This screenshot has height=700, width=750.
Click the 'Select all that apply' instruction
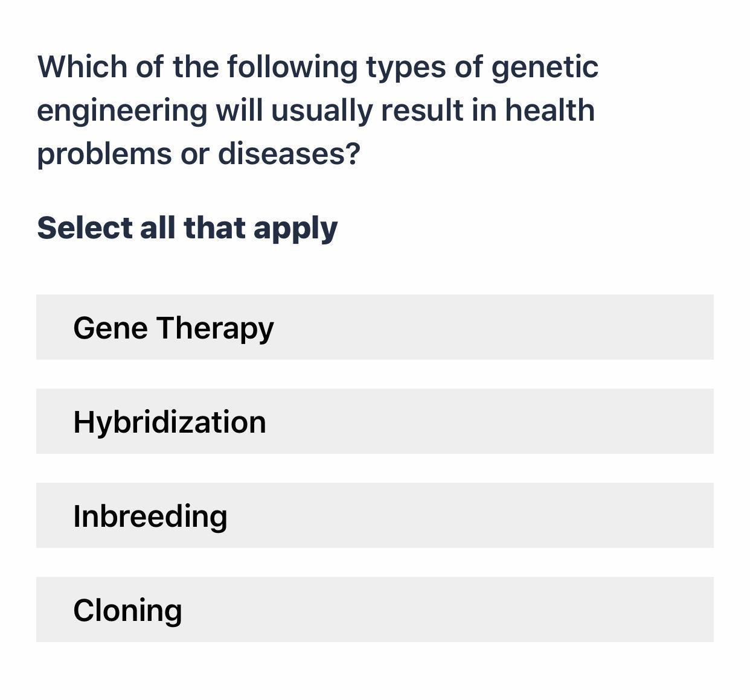click(187, 228)
